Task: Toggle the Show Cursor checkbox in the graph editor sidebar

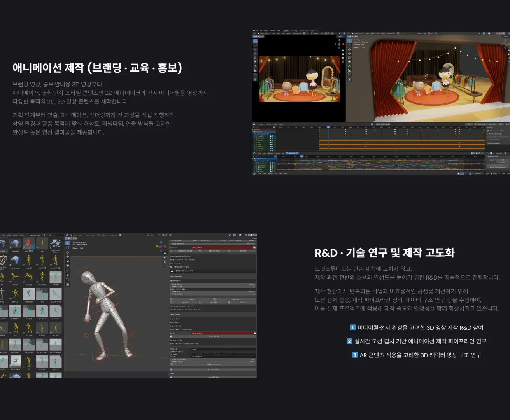Action: [x=489, y=156]
